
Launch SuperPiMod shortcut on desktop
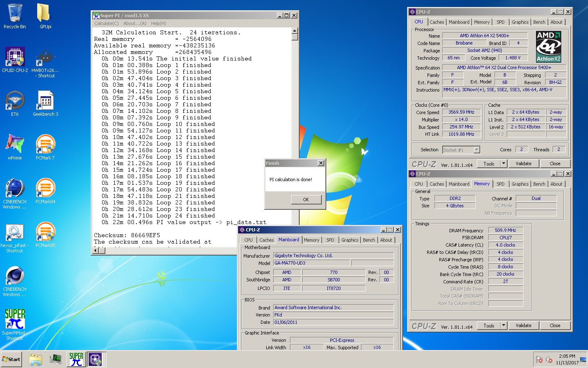tap(15, 325)
